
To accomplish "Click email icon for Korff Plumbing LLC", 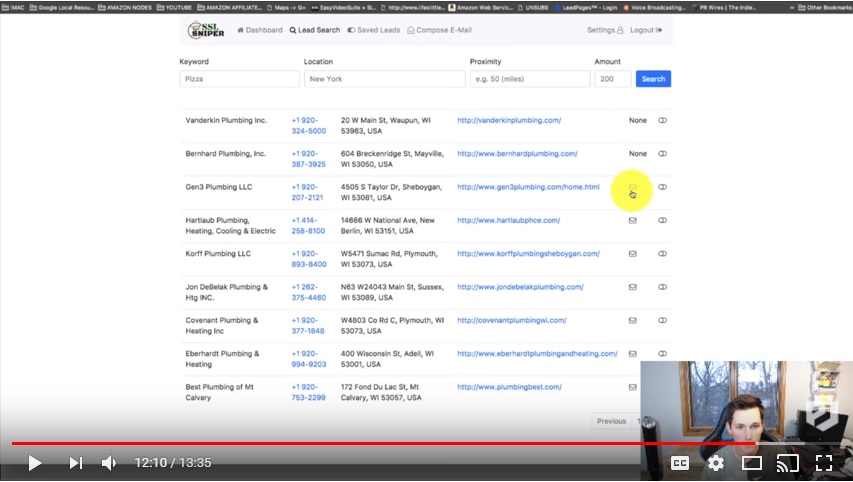I will pyautogui.click(x=633, y=254).
